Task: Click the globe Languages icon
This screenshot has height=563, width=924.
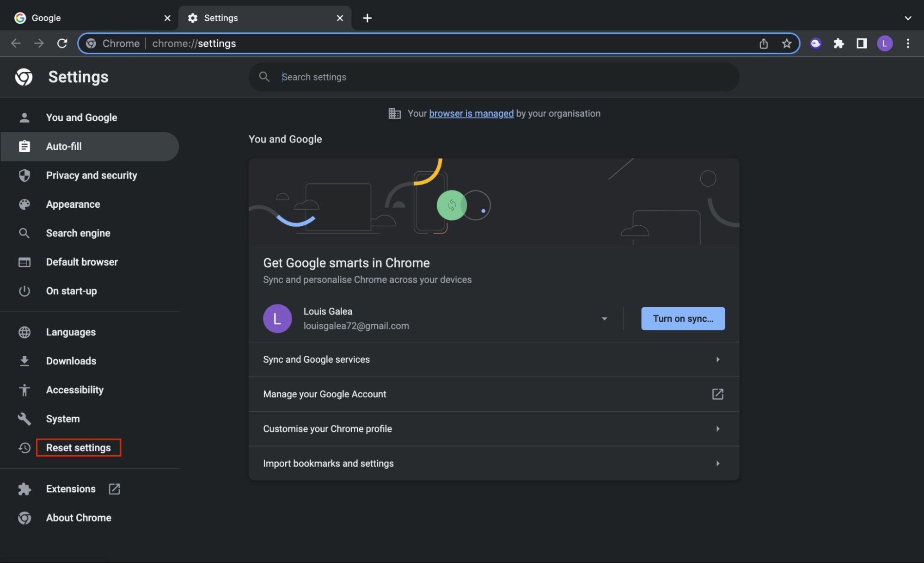Action: point(24,332)
